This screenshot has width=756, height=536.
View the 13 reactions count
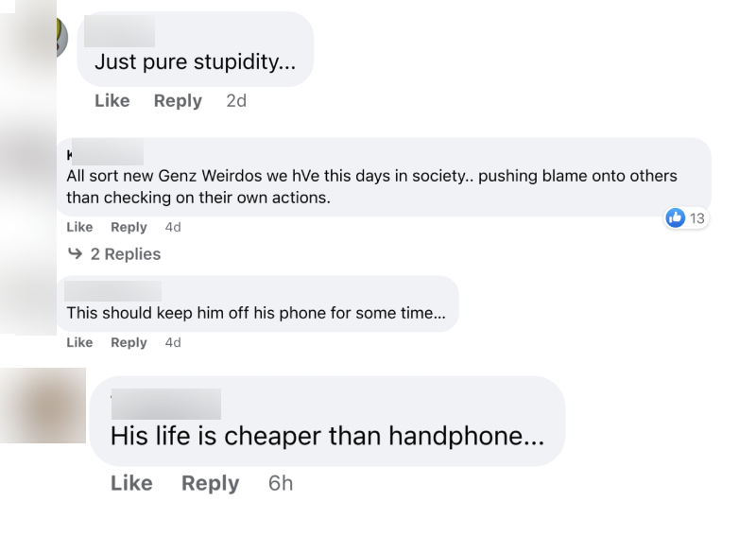pyautogui.click(x=696, y=218)
